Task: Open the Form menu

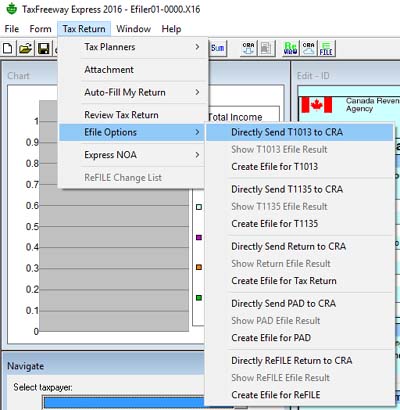Action: coord(40,29)
